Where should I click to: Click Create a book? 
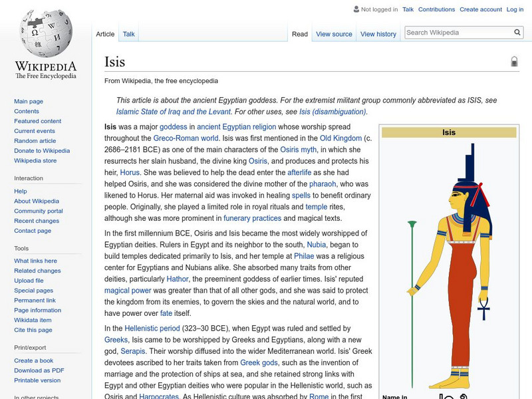point(34,360)
